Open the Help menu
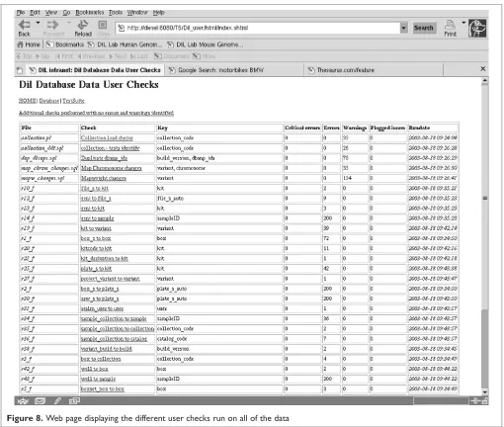This screenshot has height=427, width=504. pos(159,13)
